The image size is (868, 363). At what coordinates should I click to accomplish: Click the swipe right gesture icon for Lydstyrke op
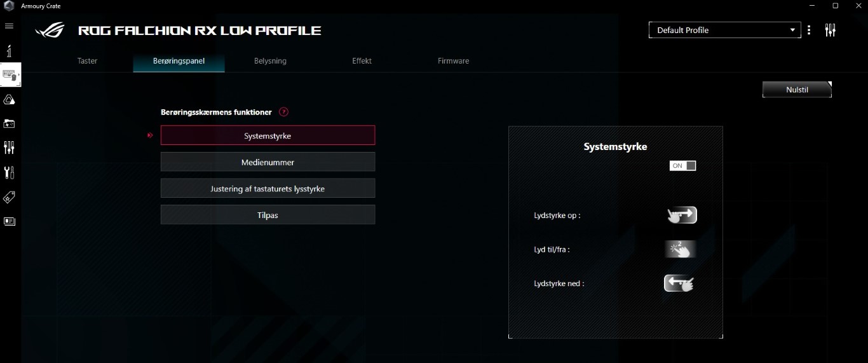pyautogui.click(x=682, y=216)
